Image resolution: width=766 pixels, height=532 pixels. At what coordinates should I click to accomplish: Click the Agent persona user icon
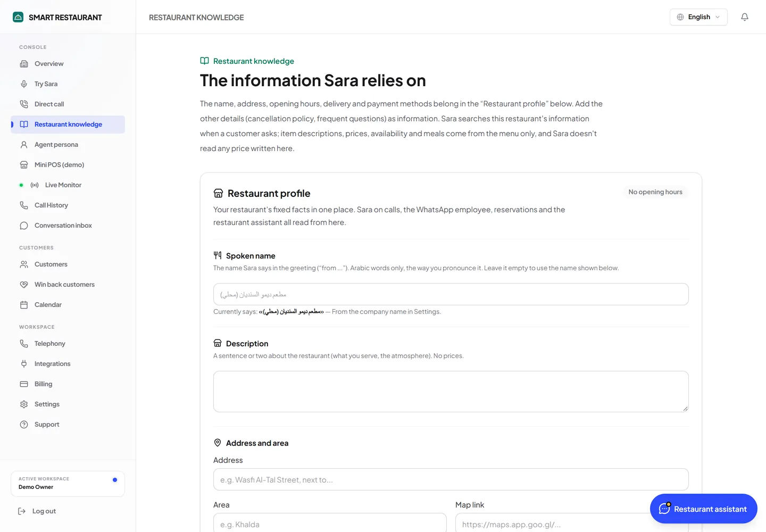(x=24, y=145)
